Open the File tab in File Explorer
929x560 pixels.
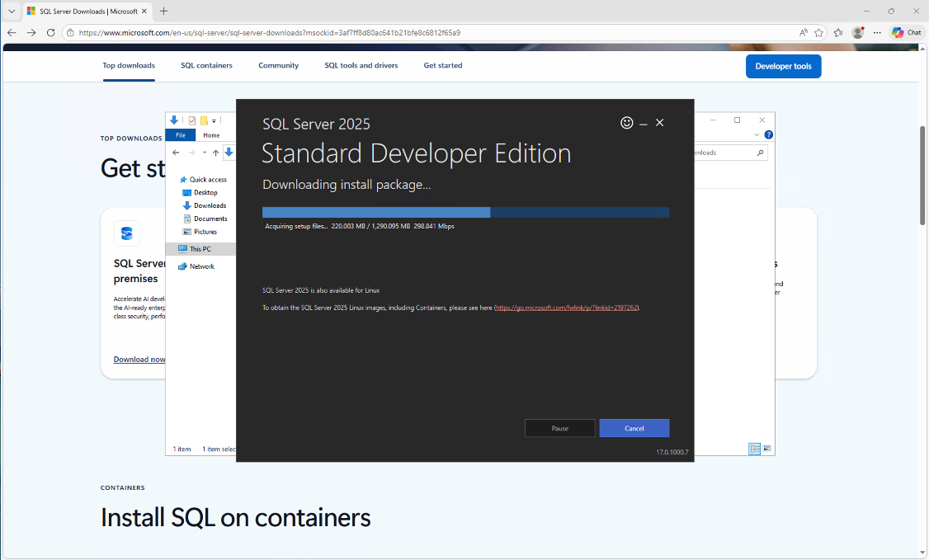(x=180, y=135)
